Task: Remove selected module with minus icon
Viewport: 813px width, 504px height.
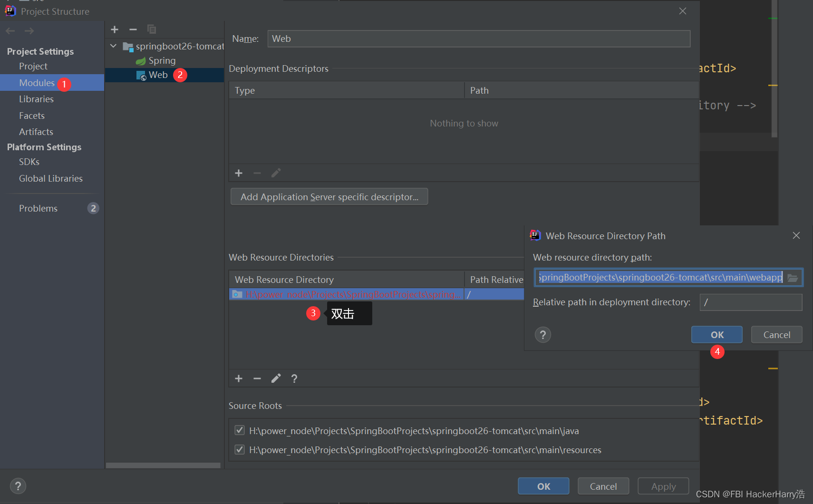Action: click(x=133, y=29)
